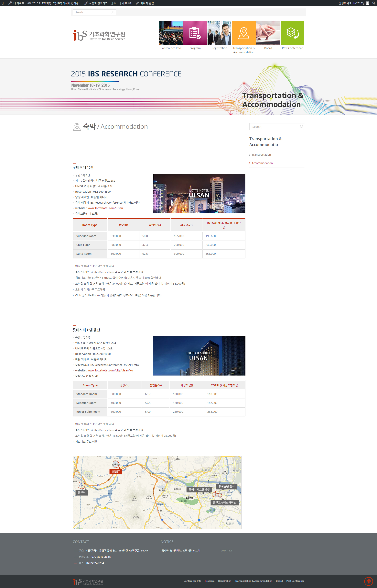The image size is (377, 588).
Task: Click footer Program link
Action: point(210,581)
